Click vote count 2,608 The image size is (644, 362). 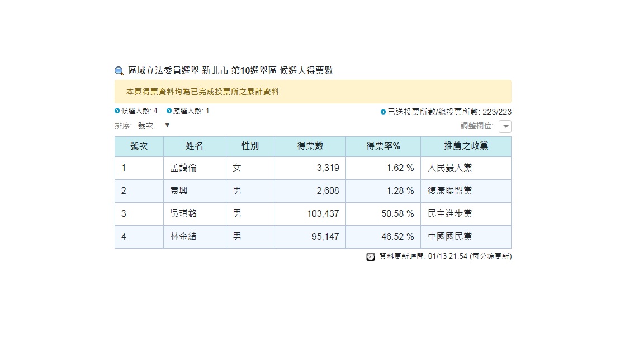click(x=328, y=191)
